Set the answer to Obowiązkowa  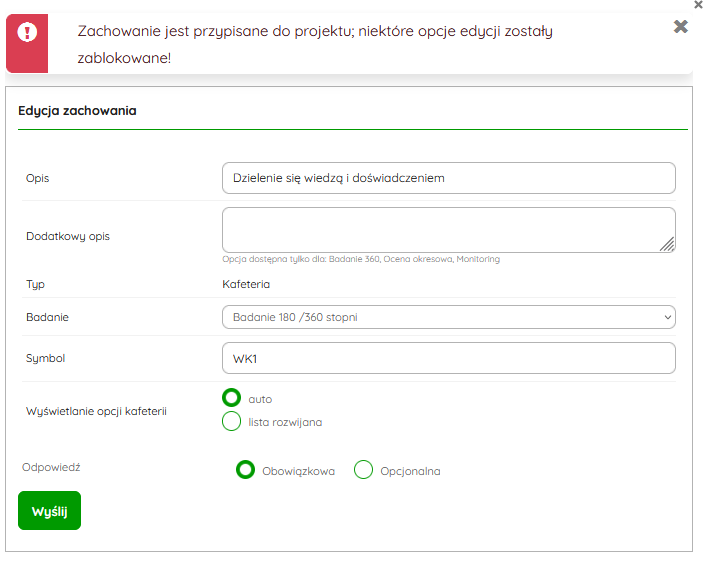pyautogui.click(x=245, y=470)
